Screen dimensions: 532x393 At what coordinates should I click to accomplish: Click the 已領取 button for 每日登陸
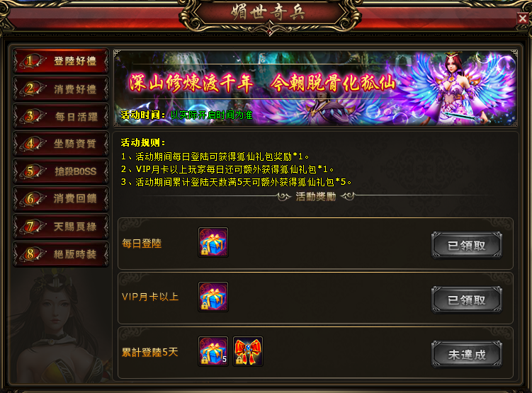[467, 245]
